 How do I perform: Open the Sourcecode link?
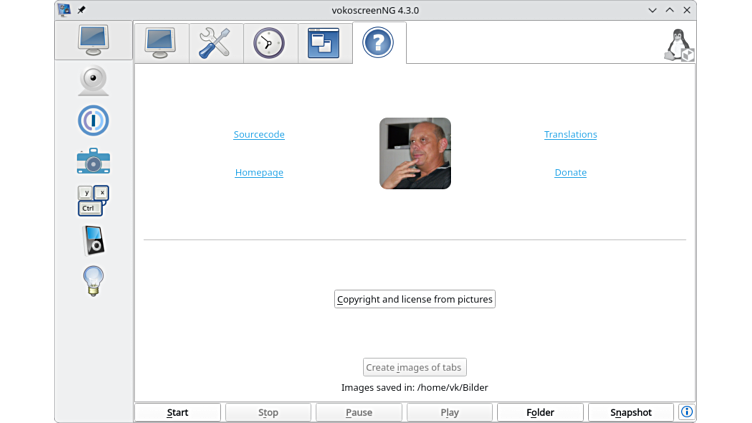(x=259, y=135)
